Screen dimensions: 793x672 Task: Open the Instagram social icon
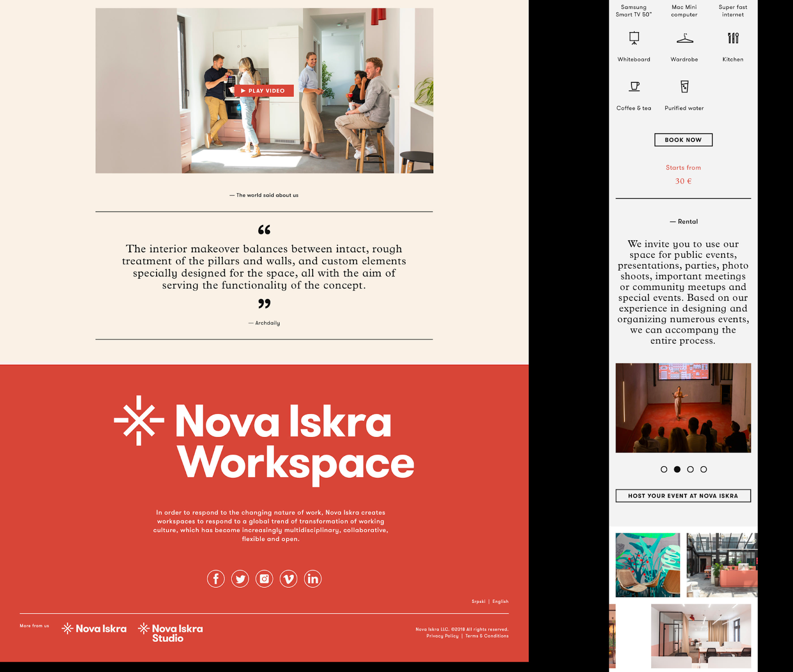point(264,578)
